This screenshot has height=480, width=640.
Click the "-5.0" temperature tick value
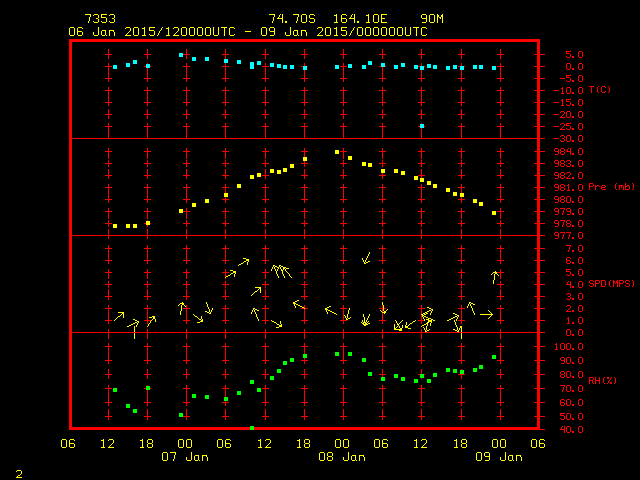pyautogui.click(x=571, y=78)
